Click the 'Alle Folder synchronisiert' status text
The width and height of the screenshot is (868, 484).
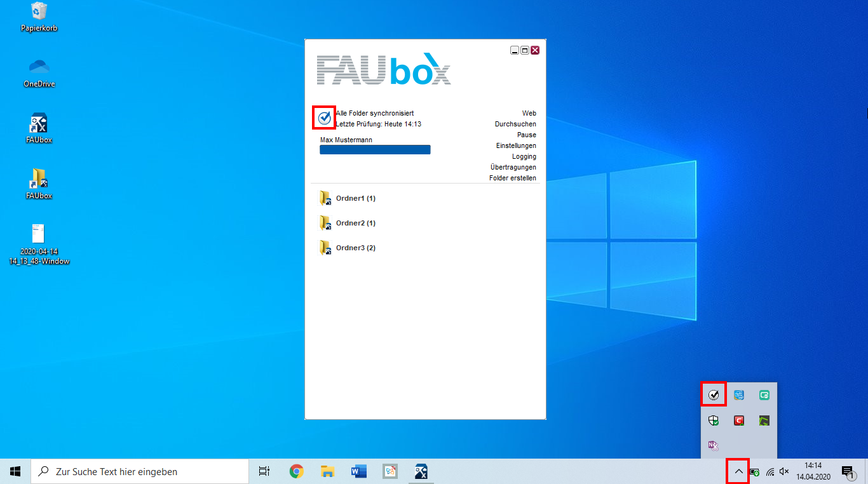point(375,113)
